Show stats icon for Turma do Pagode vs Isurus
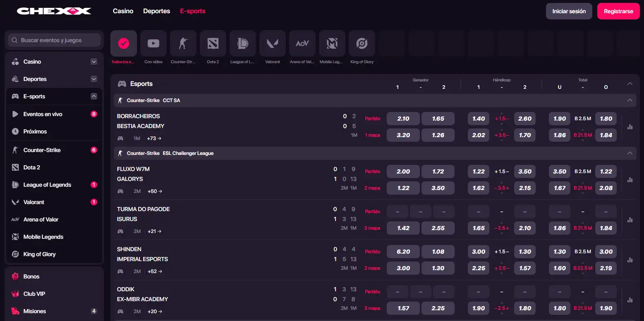644x321 pixels. 630,220
